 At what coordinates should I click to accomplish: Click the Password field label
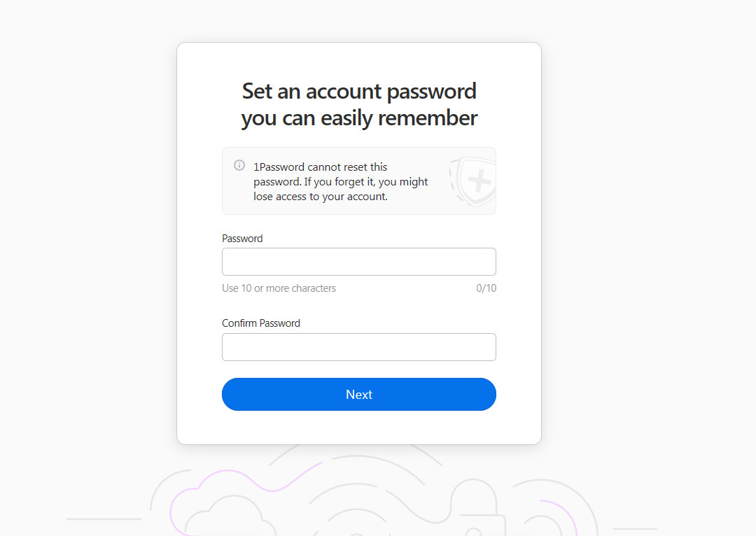tap(242, 238)
